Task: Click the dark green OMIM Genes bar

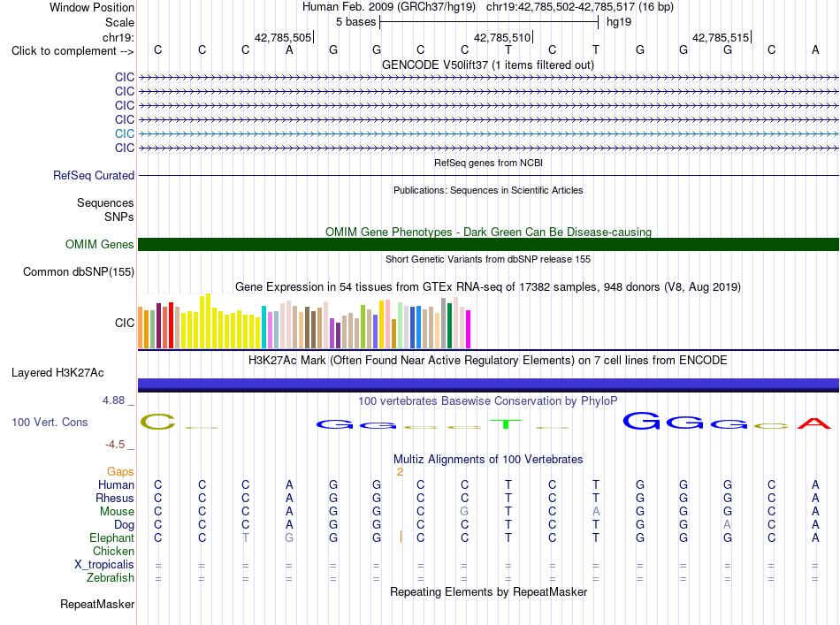Action: (488, 244)
